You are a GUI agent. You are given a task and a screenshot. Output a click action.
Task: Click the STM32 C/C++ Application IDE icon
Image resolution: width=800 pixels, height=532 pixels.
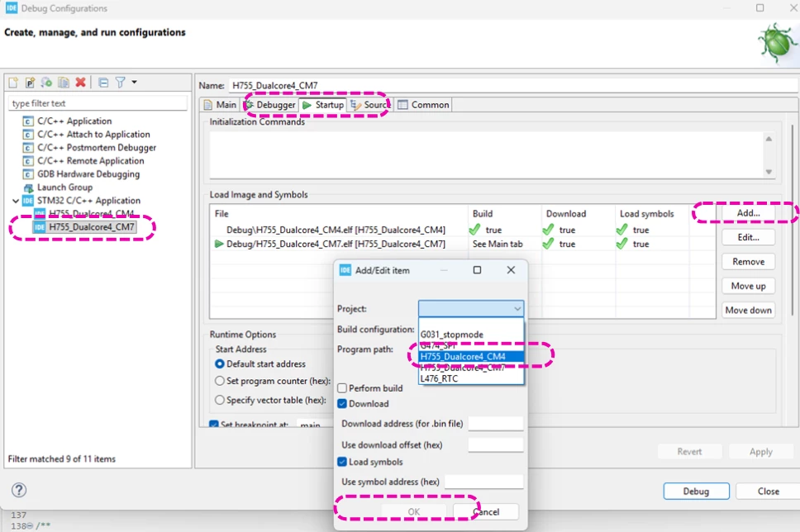(28, 201)
